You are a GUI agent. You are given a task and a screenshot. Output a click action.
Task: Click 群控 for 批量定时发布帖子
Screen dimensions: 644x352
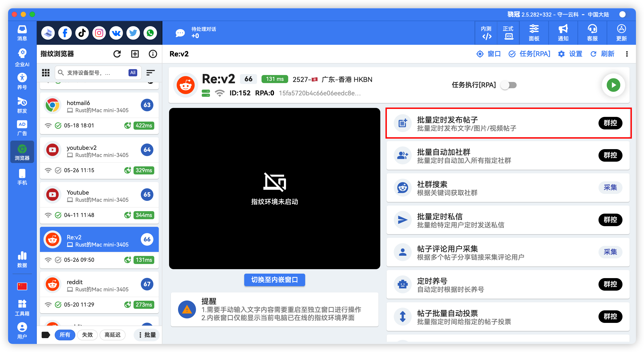click(610, 123)
